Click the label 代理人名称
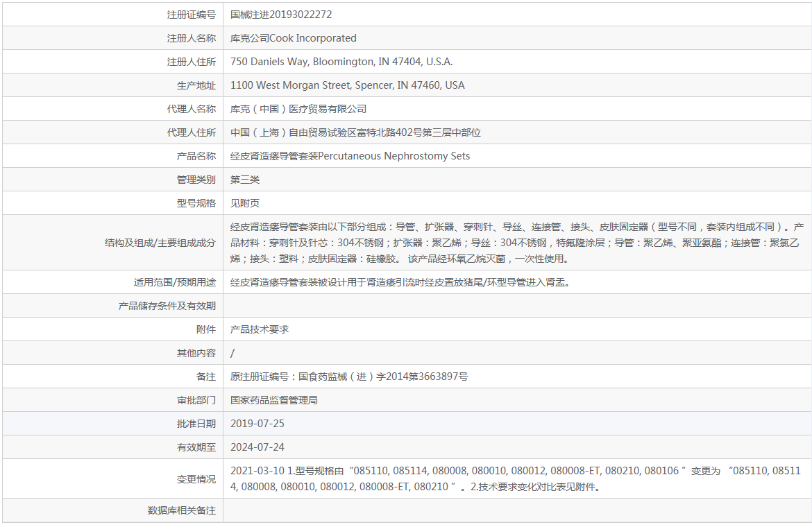Image resolution: width=812 pixels, height=527 pixels. pos(191,109)
